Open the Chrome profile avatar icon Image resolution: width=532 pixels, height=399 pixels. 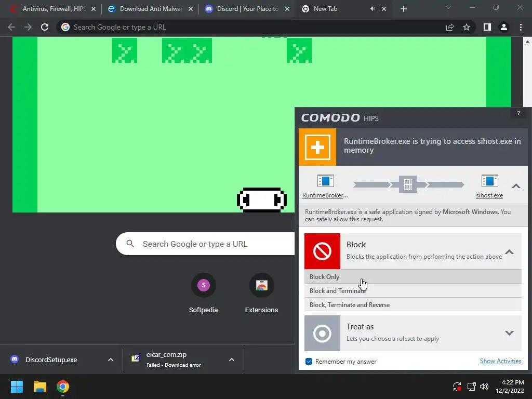pyautogui.click(x=504, y=27)
